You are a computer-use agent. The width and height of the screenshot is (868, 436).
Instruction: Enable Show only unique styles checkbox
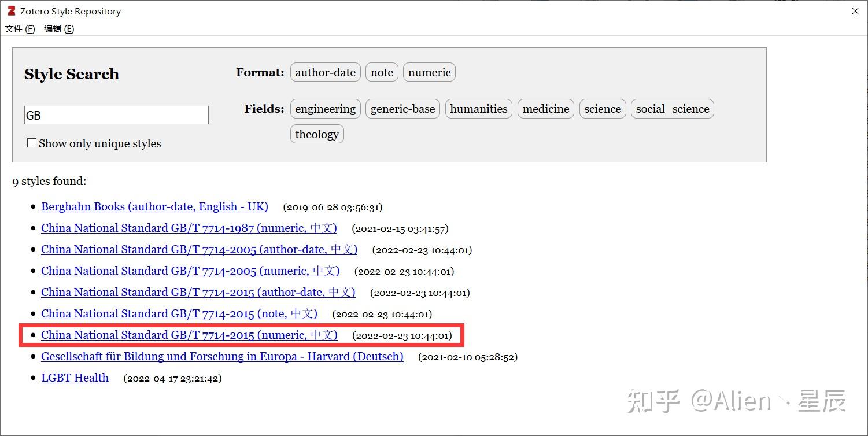coord(32,143)
